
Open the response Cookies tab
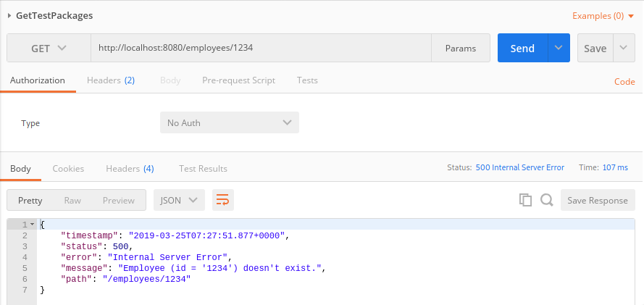tap(68, 169)
